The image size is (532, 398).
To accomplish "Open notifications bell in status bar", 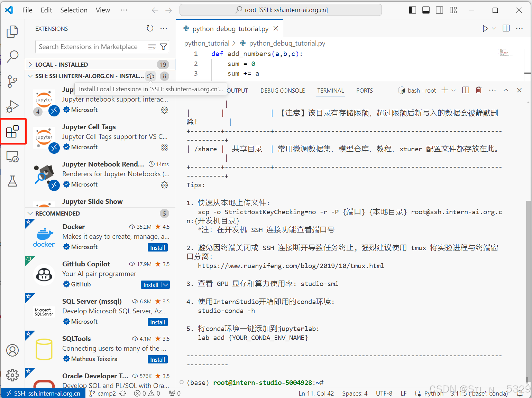I will (520, 393).
